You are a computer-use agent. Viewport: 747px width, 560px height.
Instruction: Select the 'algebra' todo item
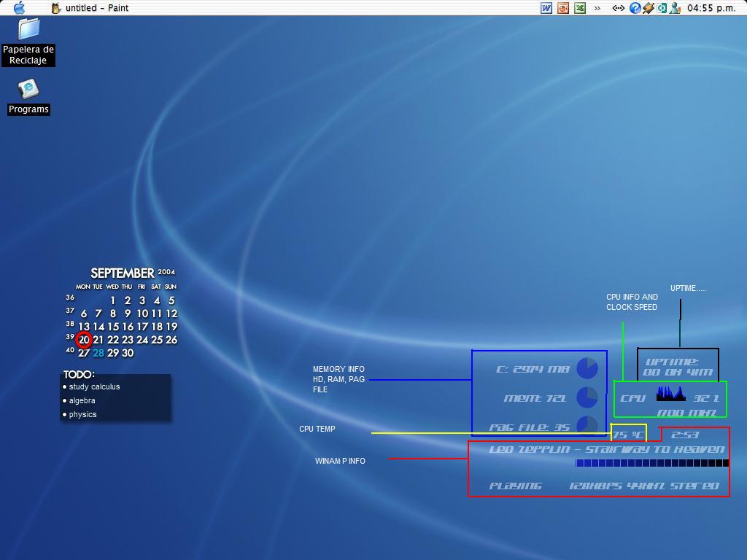pyautogui.click(x=82, y=400)
